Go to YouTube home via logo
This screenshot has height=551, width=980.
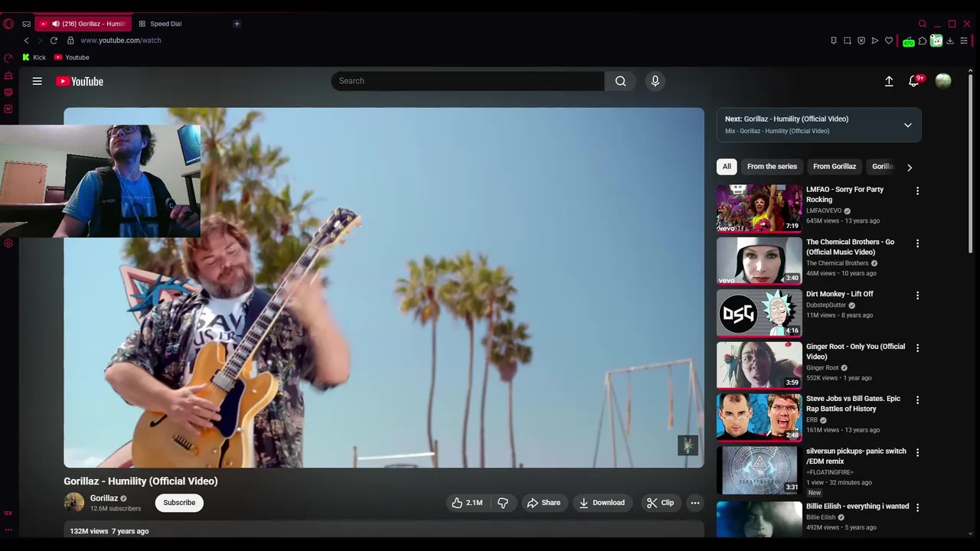pyautogui.click(x=80, y=81)
